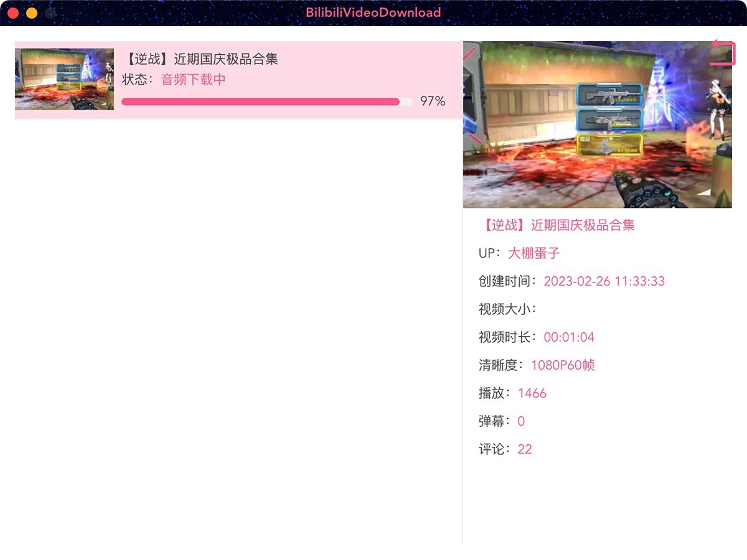Click the play count 1466

tap(532, 393)
